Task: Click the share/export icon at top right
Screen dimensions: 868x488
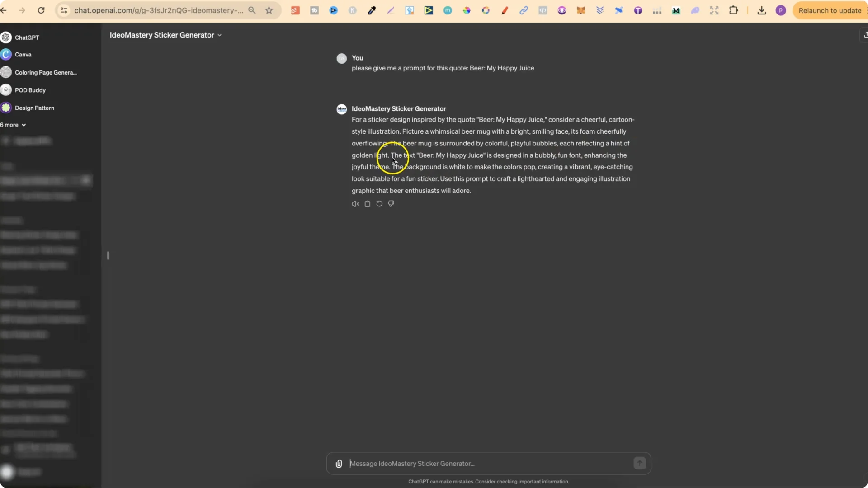Action: [x=865, y=35]
